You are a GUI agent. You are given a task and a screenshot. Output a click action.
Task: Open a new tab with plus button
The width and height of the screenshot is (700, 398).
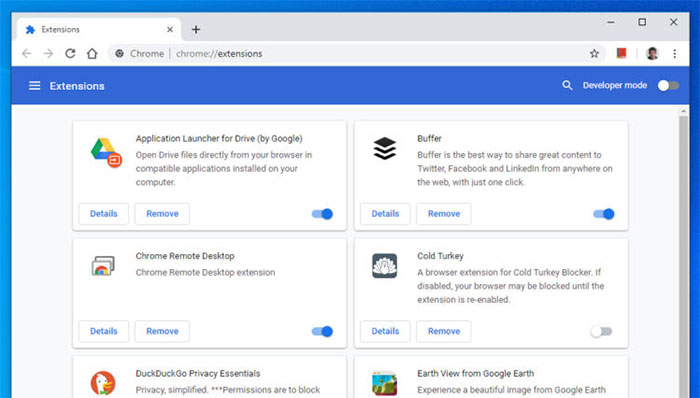[196, 29]
